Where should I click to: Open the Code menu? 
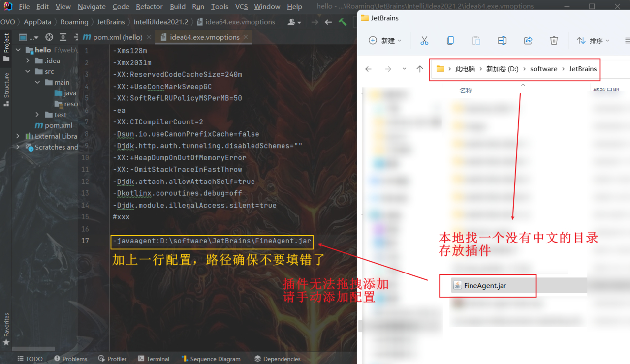[x=121, y=7]
